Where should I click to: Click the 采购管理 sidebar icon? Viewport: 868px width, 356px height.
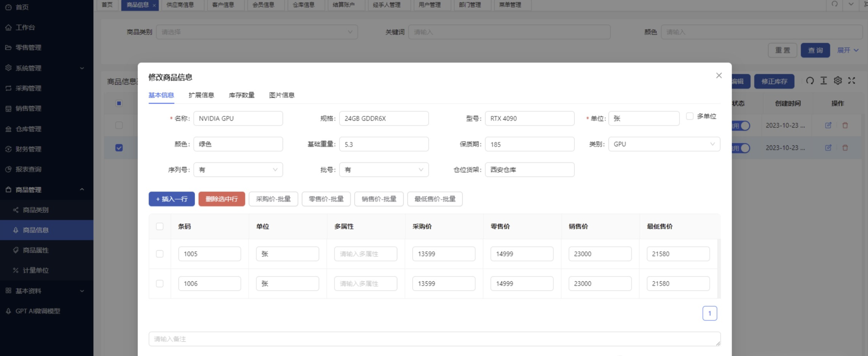(x=9, y=88)
